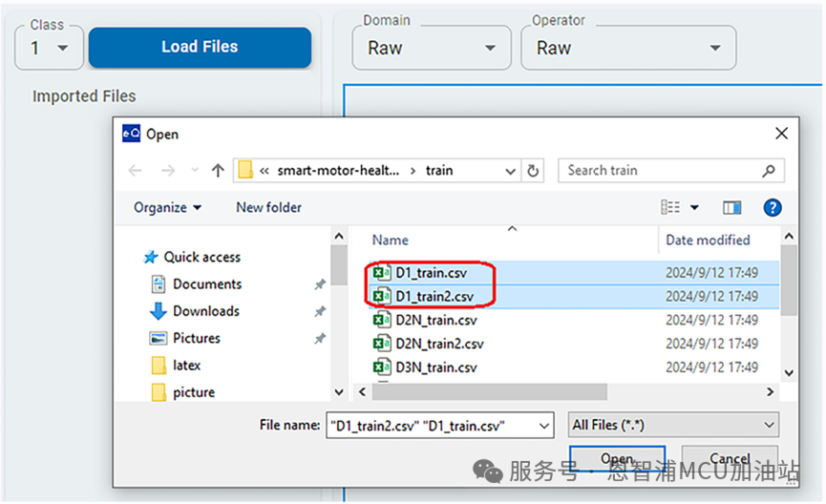Click the Refresh folder icon
Viewport: 826px width, 504px height.
click(534, 171)
